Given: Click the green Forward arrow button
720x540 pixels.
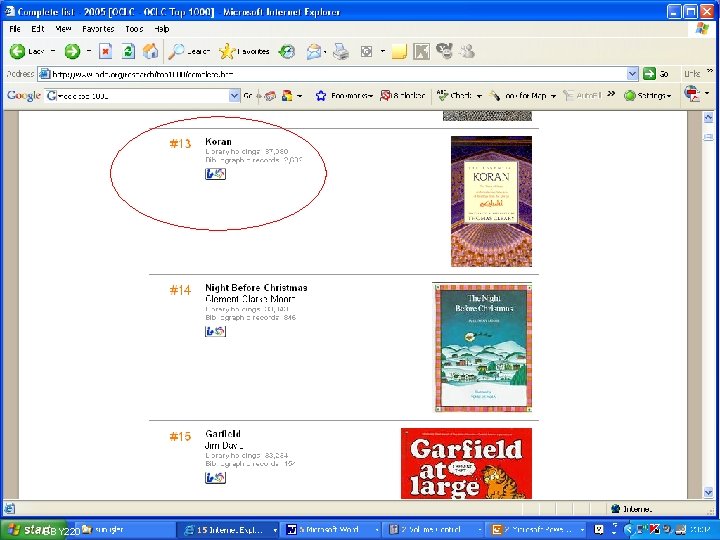Looking at the screenshot, I should [72, 51].
